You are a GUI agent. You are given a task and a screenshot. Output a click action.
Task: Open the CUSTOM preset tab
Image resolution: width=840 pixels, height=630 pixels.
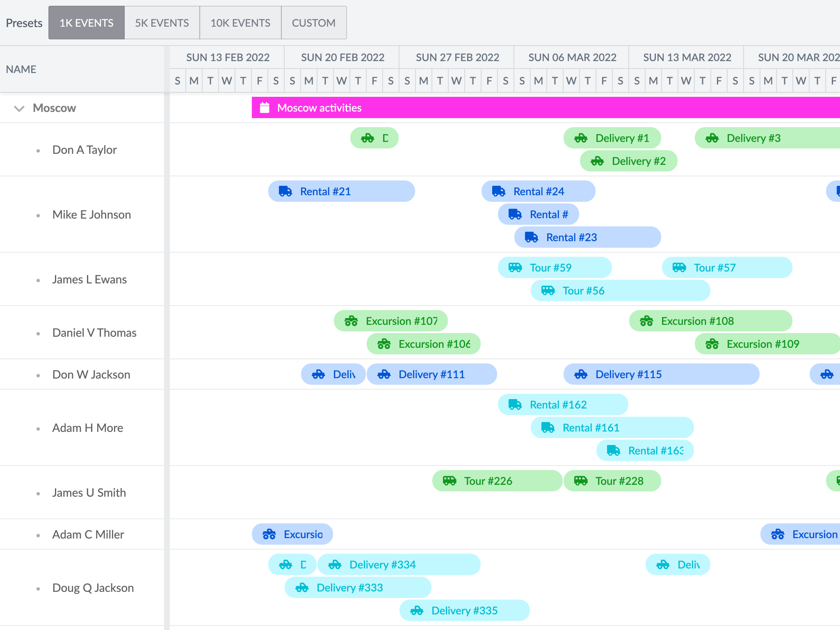(x=313, y=23)
